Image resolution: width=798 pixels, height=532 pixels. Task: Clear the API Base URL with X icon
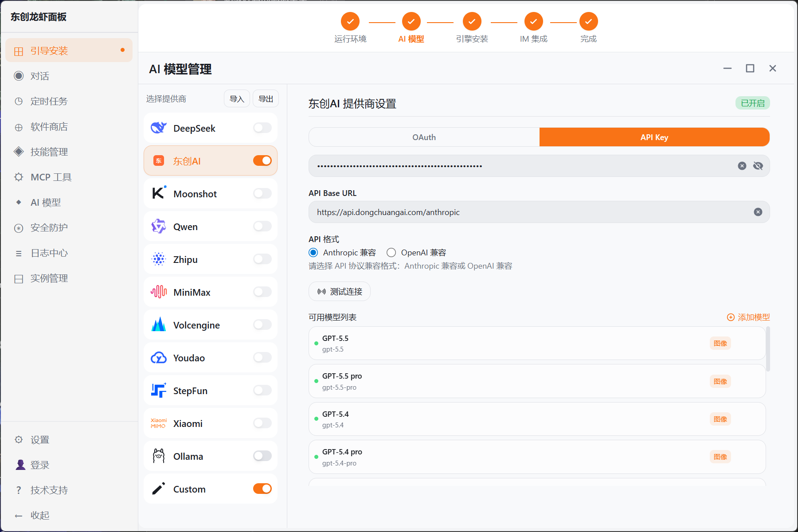(758, 212)
